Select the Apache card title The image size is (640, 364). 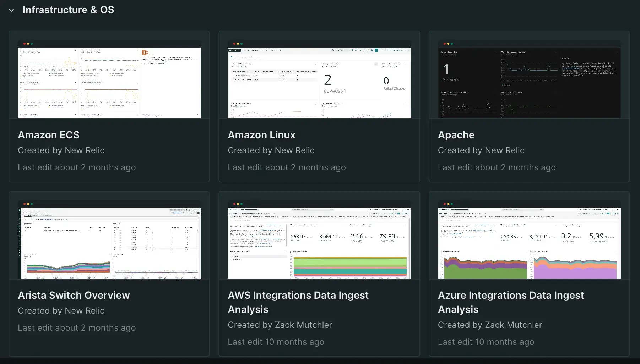tap(456, 135)
